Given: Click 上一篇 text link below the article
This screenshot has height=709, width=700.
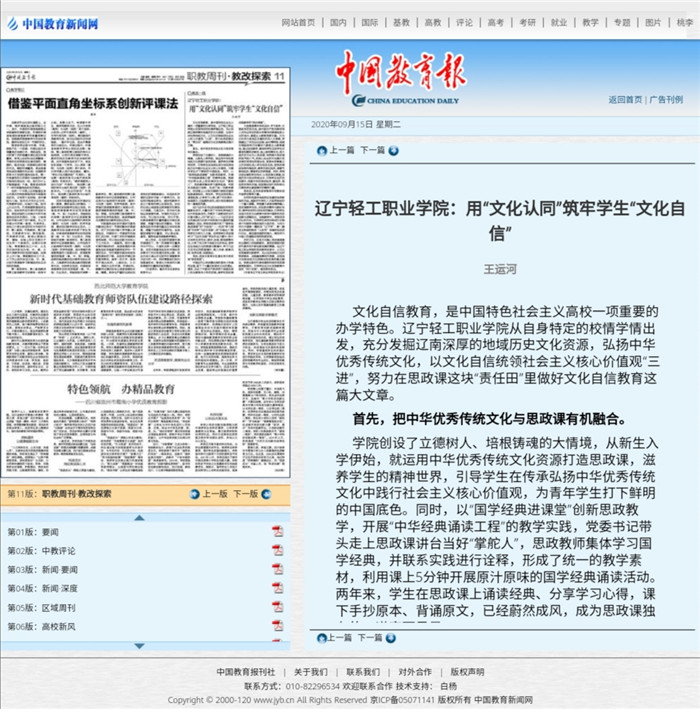Looking at the screenshot, I should click(x=339, y=638).
